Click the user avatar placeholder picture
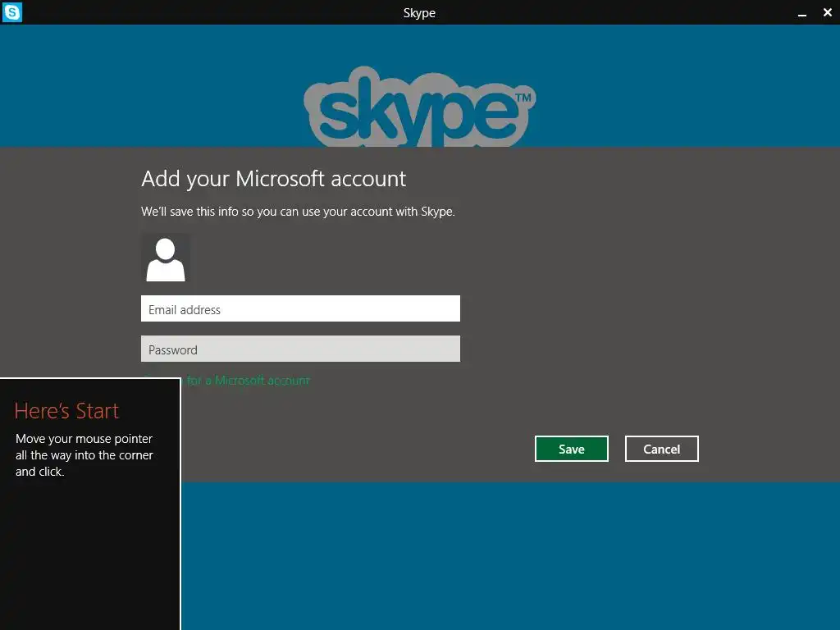The width and height of the screenshot is (840, 630). (x=166, y=258)
